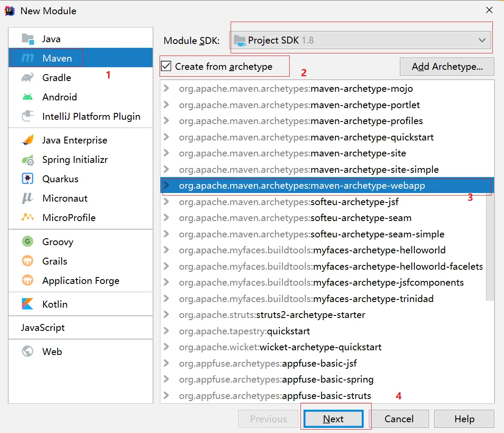Click the IntelliJ Platform Plugin icon
504x433 pixels.
[x=28, y=116]
